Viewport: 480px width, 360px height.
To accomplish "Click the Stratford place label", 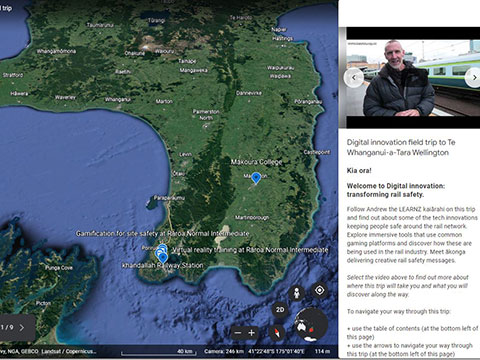I will pyautogui.click(x=13, y=75).
